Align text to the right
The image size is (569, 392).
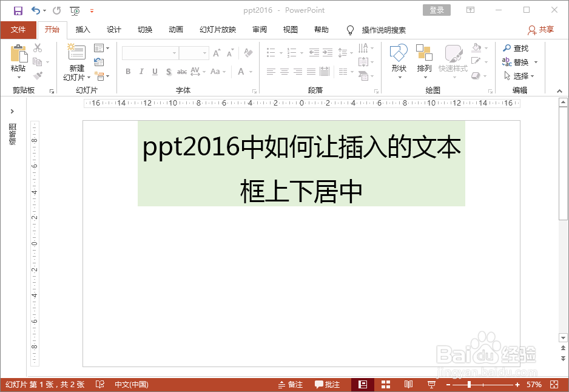tap(298, 72)
